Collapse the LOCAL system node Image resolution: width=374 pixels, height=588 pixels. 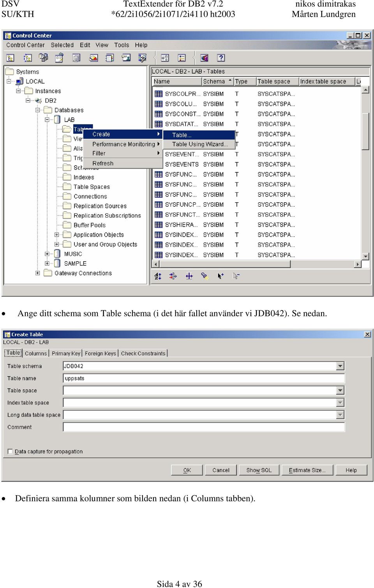9,81
